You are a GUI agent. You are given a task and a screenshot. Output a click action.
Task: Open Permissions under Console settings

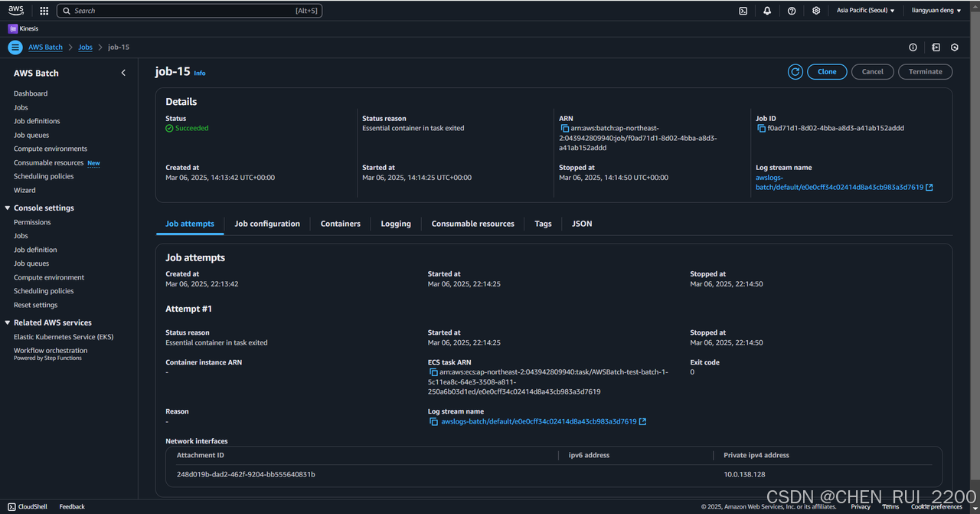[x=32, y=222]
